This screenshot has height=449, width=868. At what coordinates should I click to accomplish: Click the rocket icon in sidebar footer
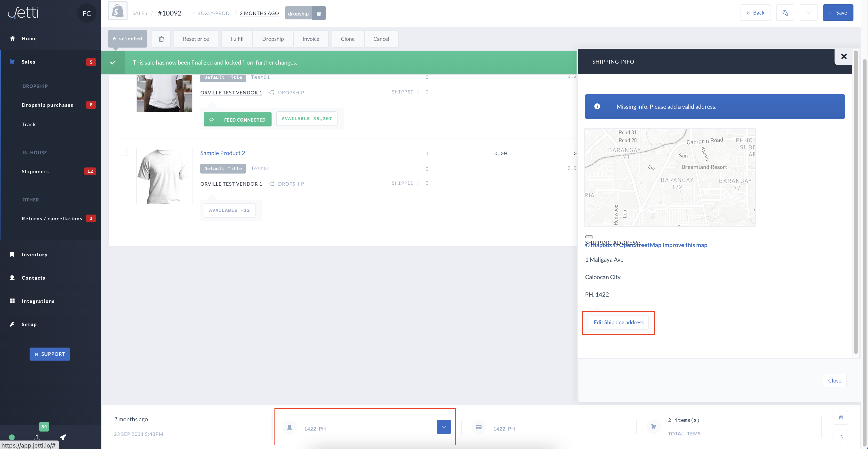[x=63, y=437]
